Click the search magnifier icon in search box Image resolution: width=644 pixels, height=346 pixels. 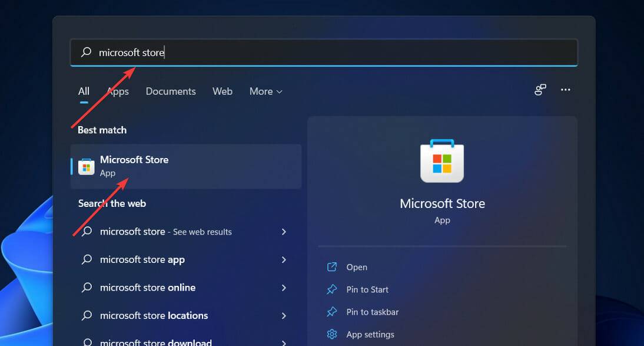[x=87, y=52]
